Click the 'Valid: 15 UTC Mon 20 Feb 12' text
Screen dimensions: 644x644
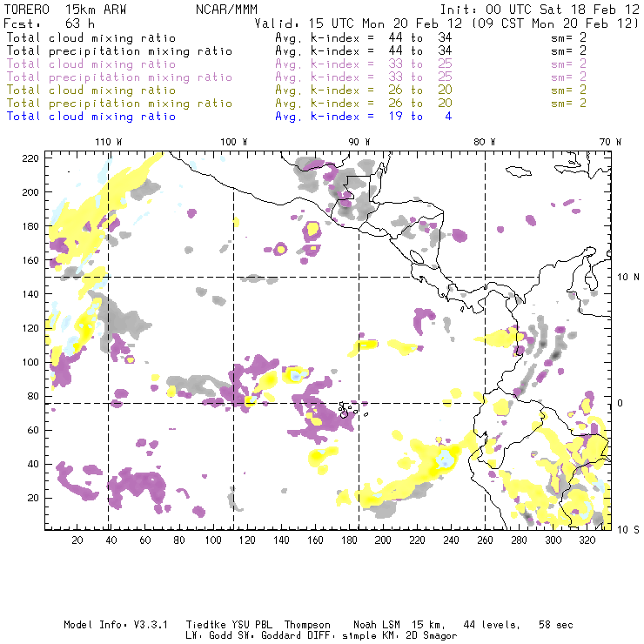[359, 23]
